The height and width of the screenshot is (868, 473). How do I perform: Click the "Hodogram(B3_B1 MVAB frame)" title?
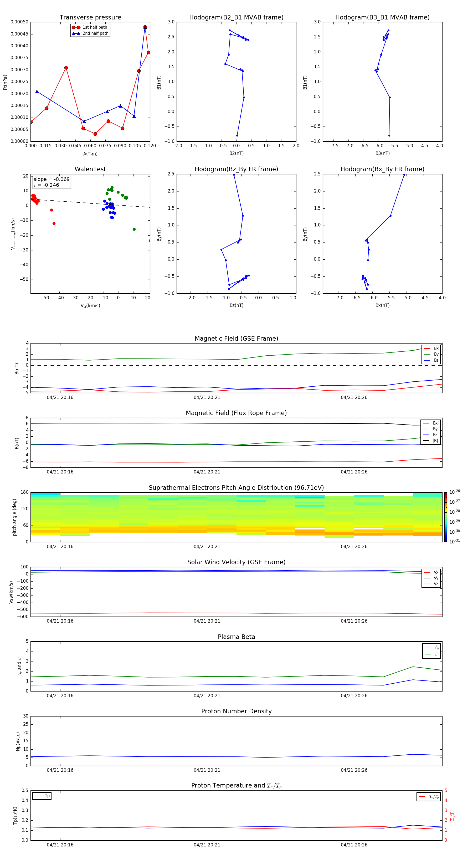tap(382, 18)
